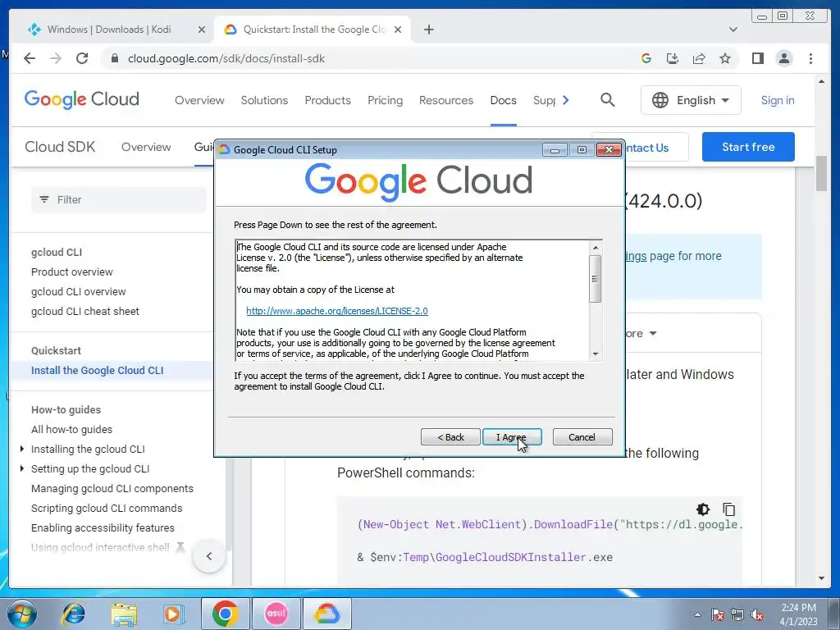Viewport: 840px width, 630px height.
Task: Open Chrome profile avatar
Action: [x=783, y=58]
